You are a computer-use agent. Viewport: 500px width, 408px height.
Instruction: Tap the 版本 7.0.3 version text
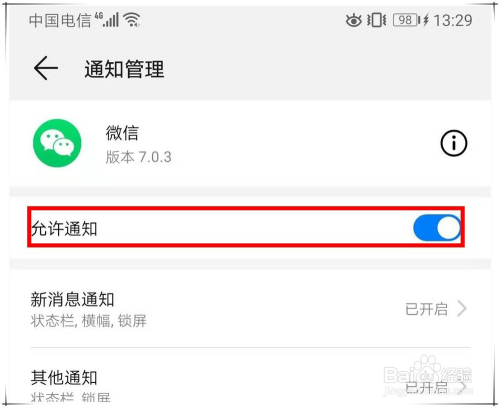coord(139,157)
